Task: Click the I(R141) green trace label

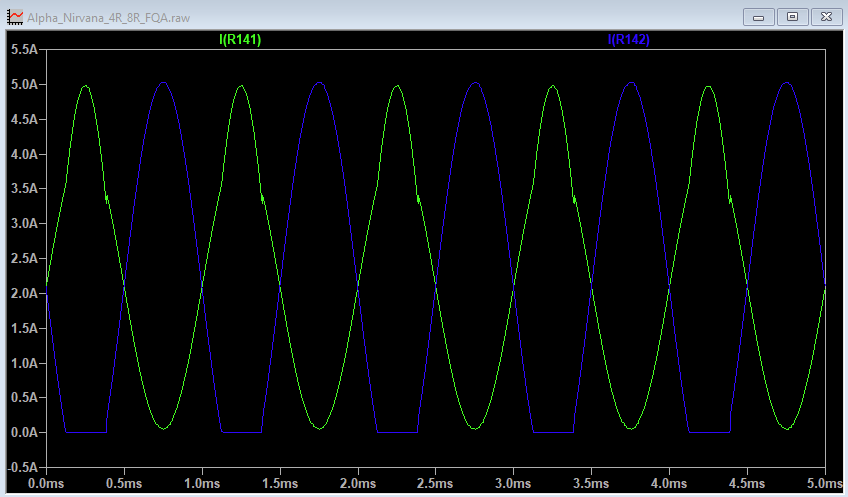Action: coord(240,39)
